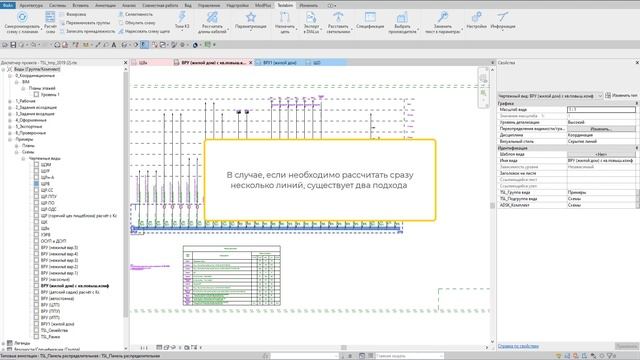This screenshot has height=360, width=640.
Task: Expand the 4_Оформленные tree node
Action: coord(10,120)
